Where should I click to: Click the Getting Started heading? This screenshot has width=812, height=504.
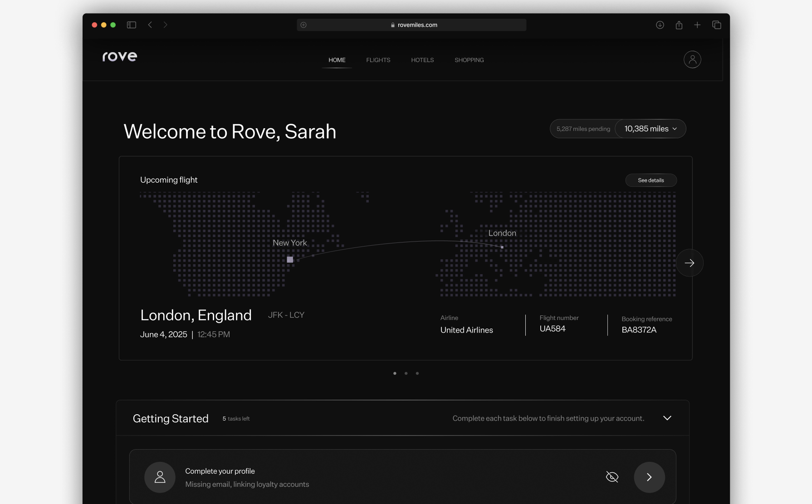(x=171, y=418)
